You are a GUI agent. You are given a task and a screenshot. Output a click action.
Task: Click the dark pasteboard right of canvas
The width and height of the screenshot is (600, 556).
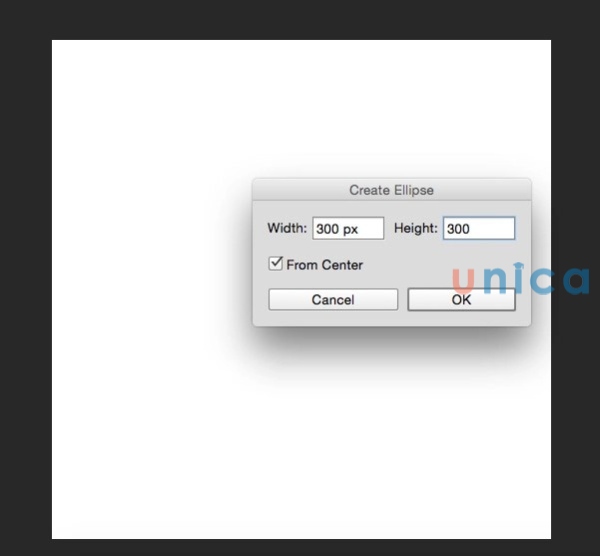click(576, 153)
